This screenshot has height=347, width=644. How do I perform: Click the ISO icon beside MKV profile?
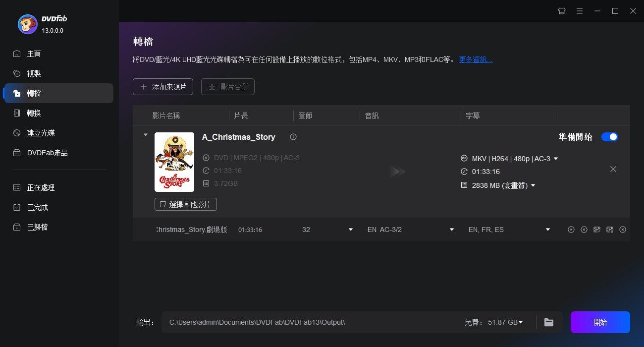[x=464, y=159]
